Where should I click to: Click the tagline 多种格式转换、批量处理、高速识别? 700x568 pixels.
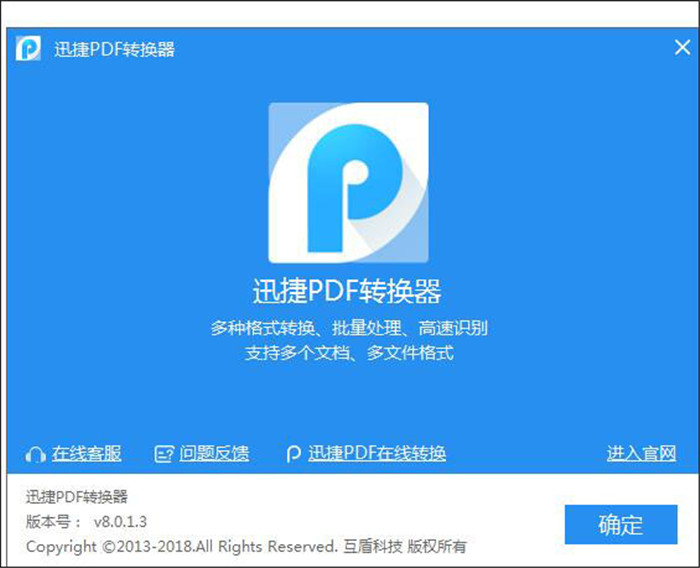tap(349, 328)
